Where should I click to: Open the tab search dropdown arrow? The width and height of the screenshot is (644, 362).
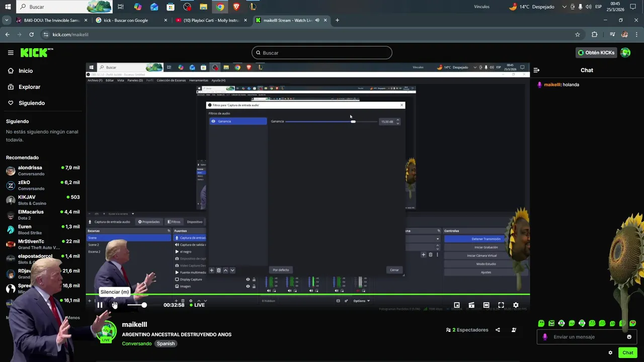coord(7,21)
